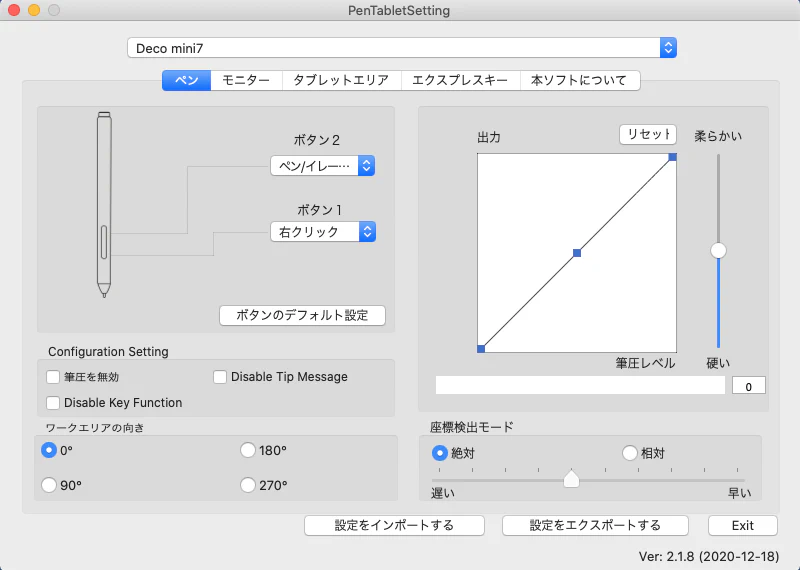800x570 pixels.
Task: Click 設定をエクスポートする button
Action: (x=595, y=525)
